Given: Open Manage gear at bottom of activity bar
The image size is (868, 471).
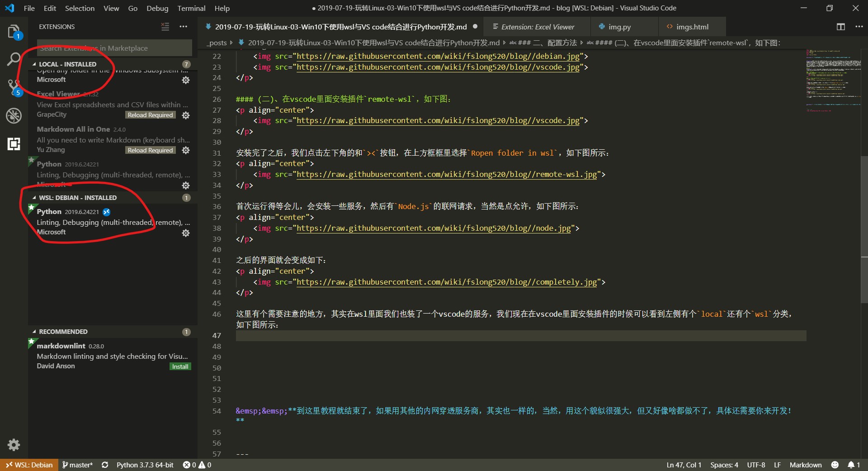Looking at the screenshot, I should 14,445.
